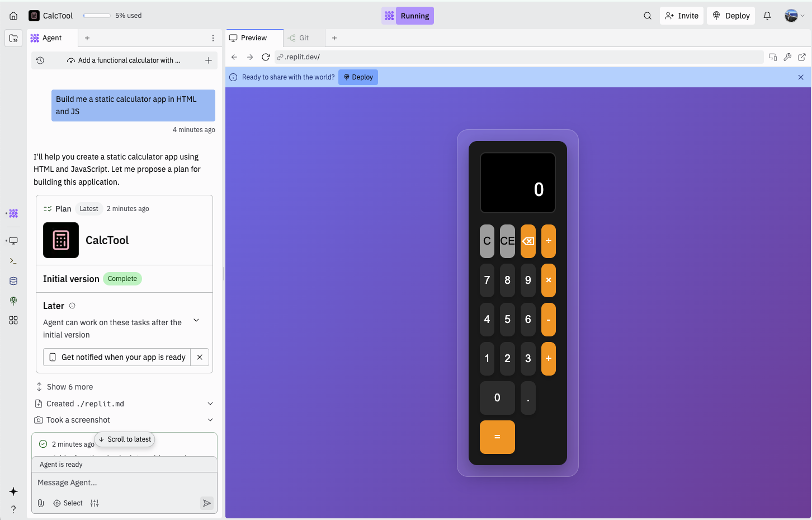This screenshot has width=812, height=520.
Task: Click Scroll to latest button
Action: (x=125, y=439)
